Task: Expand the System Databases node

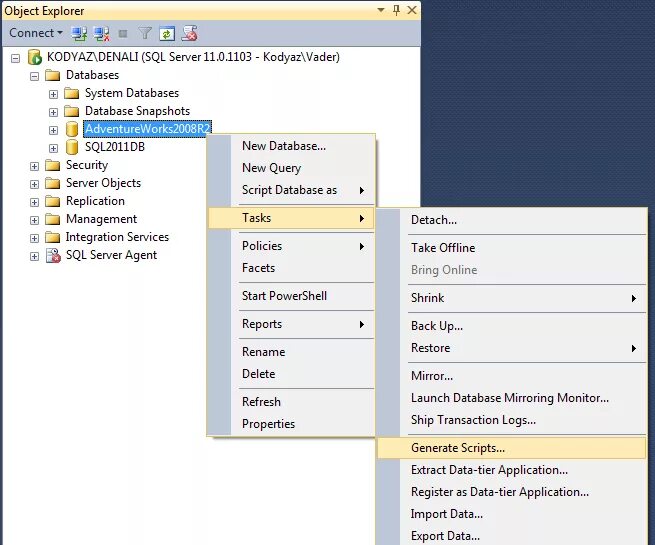Action: [x=53, y=94]
